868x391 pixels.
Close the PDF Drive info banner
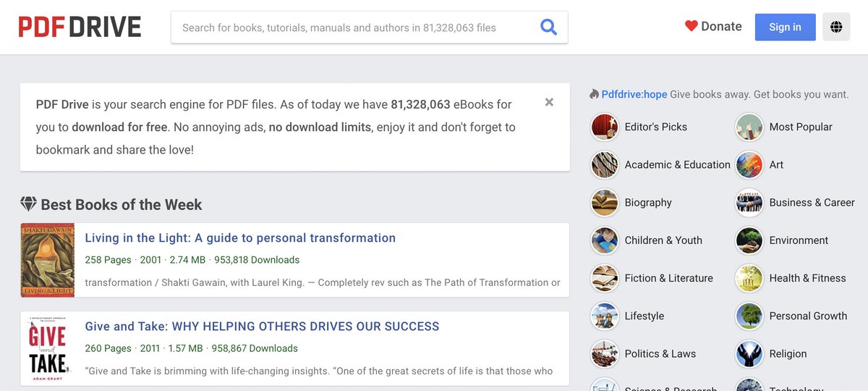(x=549, y=102)
